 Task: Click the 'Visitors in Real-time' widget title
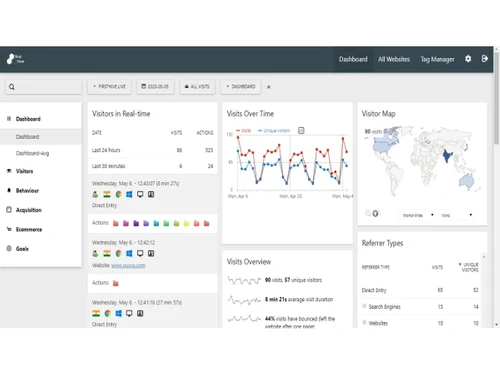pos(121,114)
